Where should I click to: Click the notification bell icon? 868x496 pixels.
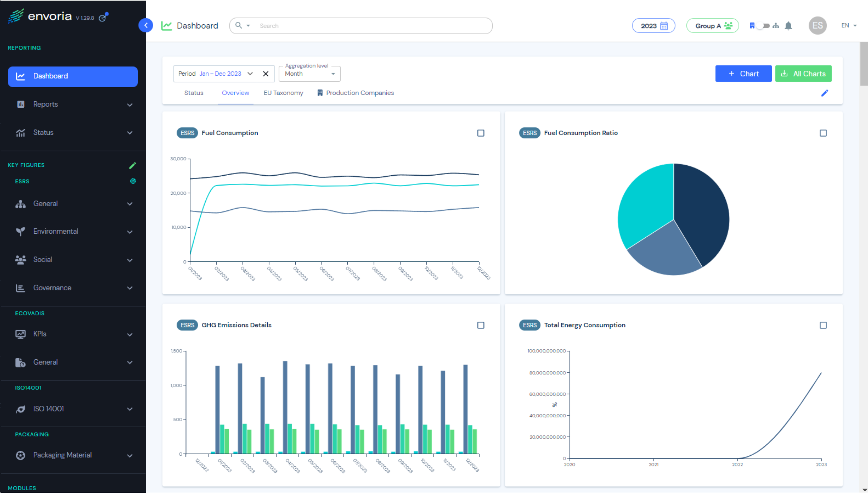click(788, 26)
